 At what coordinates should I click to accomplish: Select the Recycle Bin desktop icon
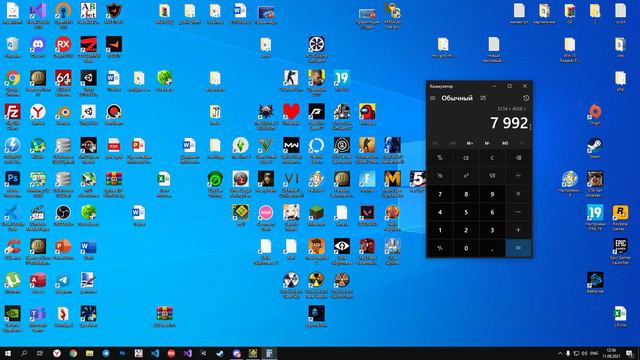(x=13, y=47)
